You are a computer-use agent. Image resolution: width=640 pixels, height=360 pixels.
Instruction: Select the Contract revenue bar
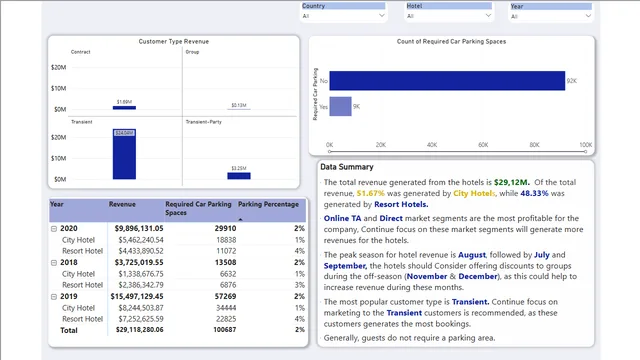124,108
